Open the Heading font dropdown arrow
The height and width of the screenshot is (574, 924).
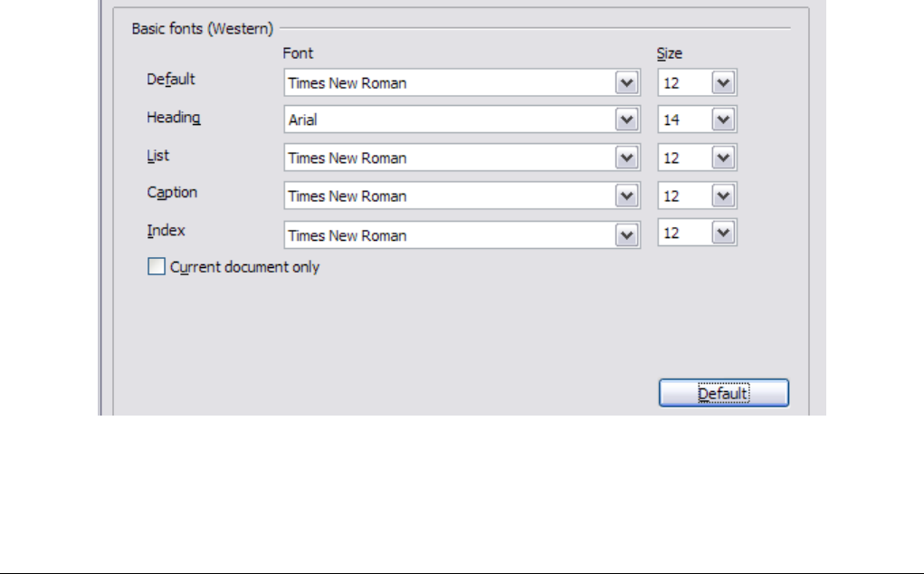[x=625, y=120]
